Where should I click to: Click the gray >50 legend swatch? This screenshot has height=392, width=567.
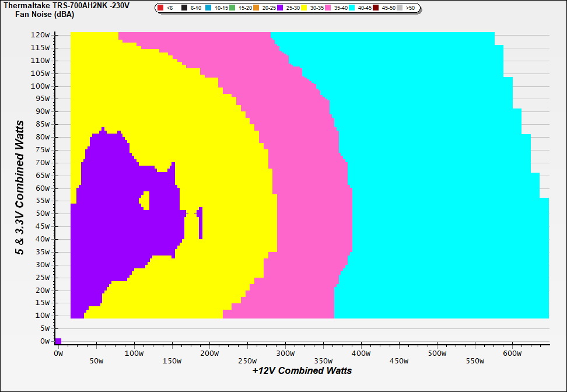(400, 8)
